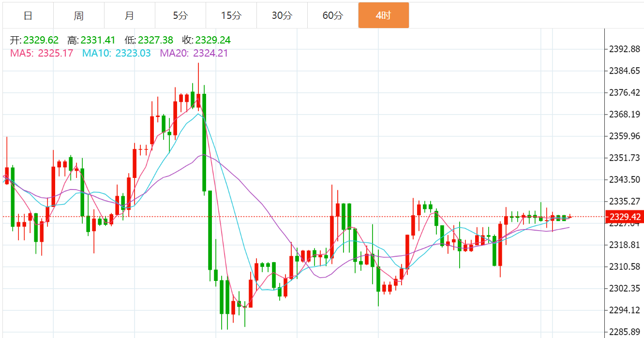Switch to the 60分 interval tab
This screenshot has width=644, height=338.
click(x=333, y=15)
